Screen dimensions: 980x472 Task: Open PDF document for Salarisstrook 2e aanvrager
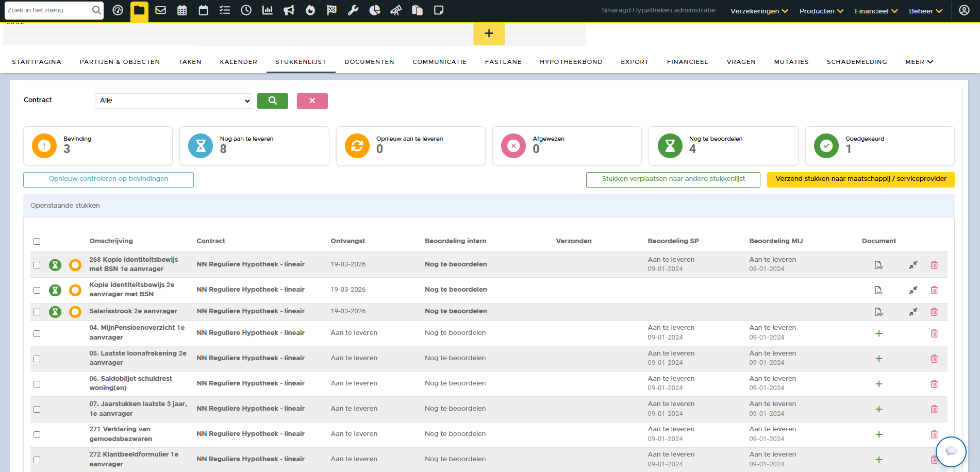[x=878, y=312]
